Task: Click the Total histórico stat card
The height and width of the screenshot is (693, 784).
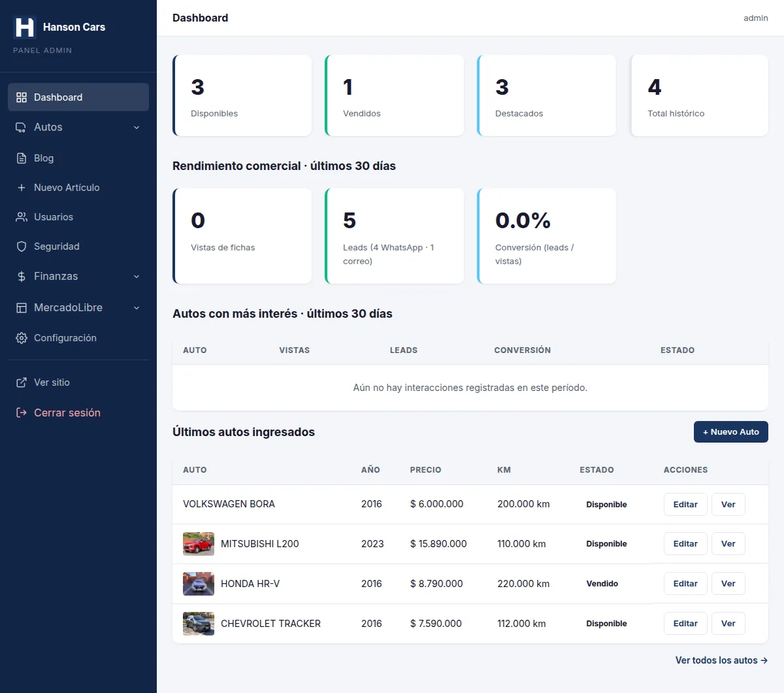Action: tap(699, 95)
